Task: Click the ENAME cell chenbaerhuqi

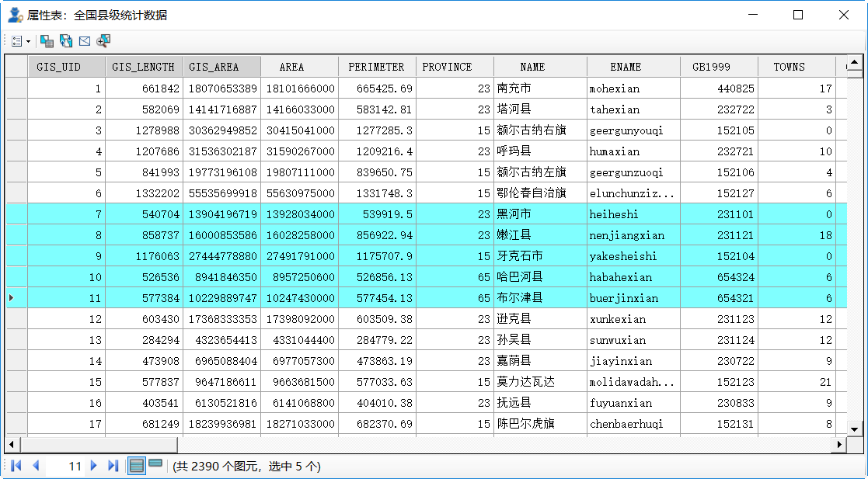Action: (x=634, y=424)
